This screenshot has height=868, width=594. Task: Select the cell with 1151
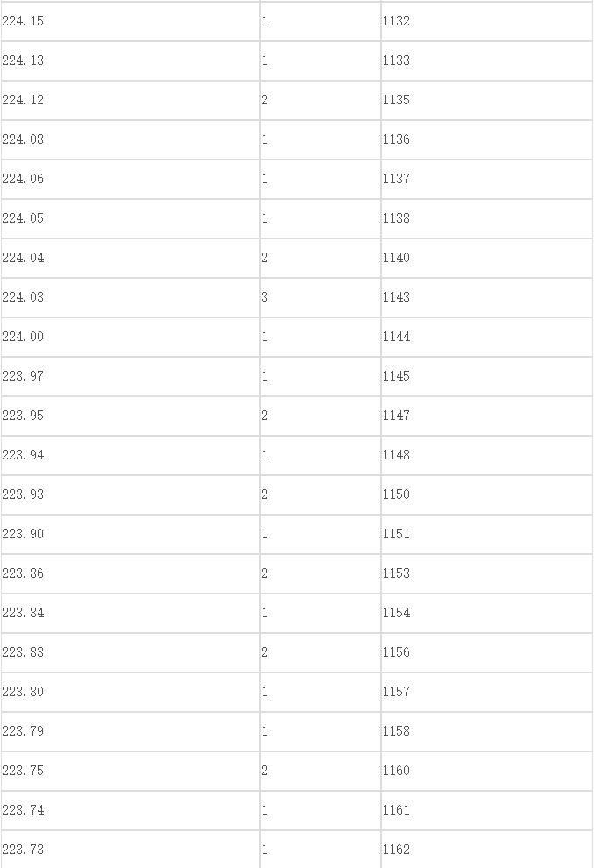click(x=487, y=534)
